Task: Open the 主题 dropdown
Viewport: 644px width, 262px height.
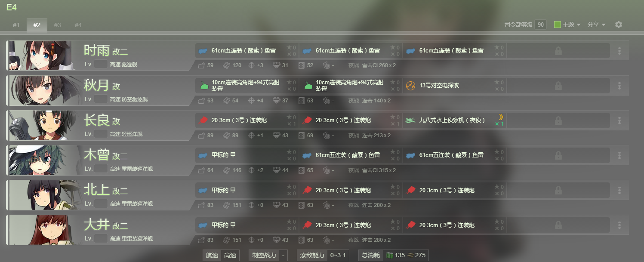Action: [x=571, y=25]
